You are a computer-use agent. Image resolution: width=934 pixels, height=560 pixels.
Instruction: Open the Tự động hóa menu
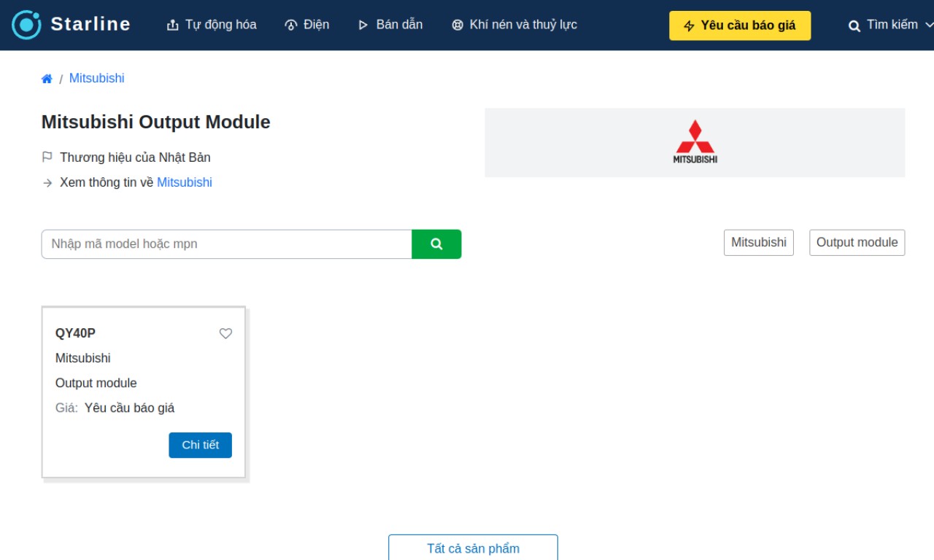click(x=212, y=25)
